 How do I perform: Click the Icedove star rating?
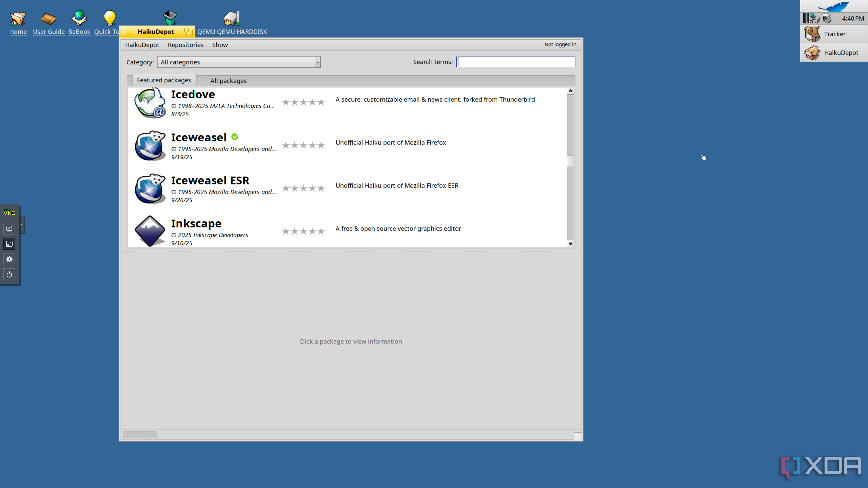click(303, 102)
